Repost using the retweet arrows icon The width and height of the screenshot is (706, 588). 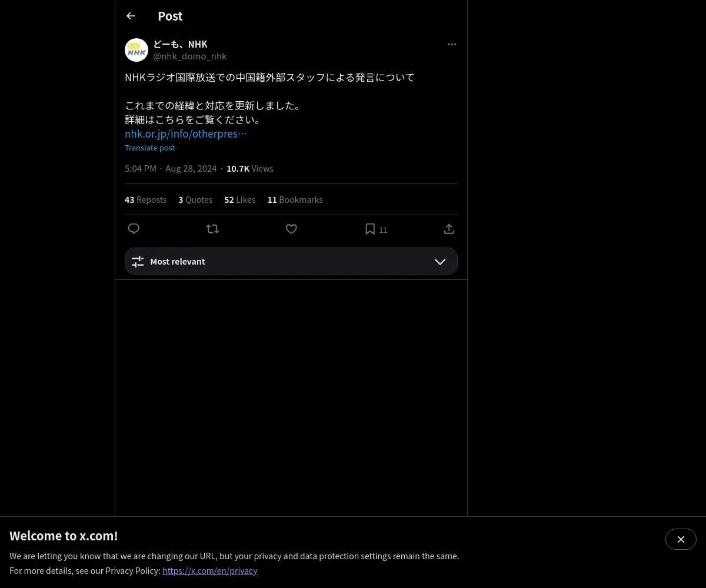212,229
